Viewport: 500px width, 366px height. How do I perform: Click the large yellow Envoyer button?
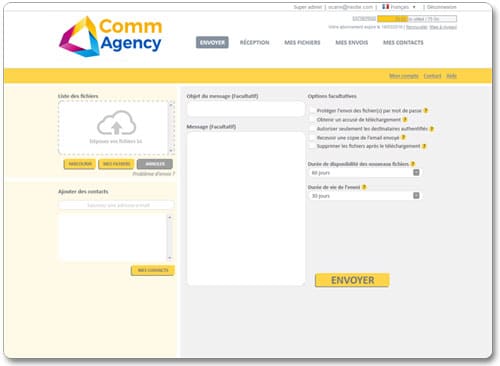click(352, 280)
